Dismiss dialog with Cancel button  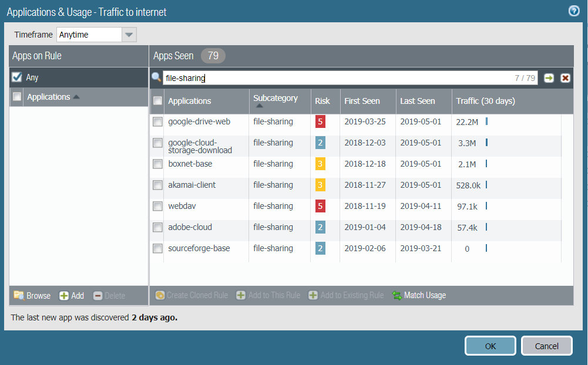click(x=546, y=346)
